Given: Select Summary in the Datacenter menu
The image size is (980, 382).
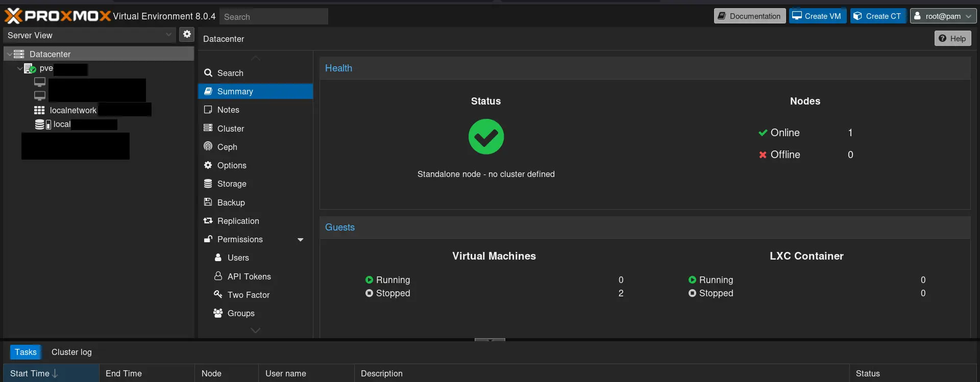Looking at the screenshot, I should pyautogui.click(x=255, y=91).
